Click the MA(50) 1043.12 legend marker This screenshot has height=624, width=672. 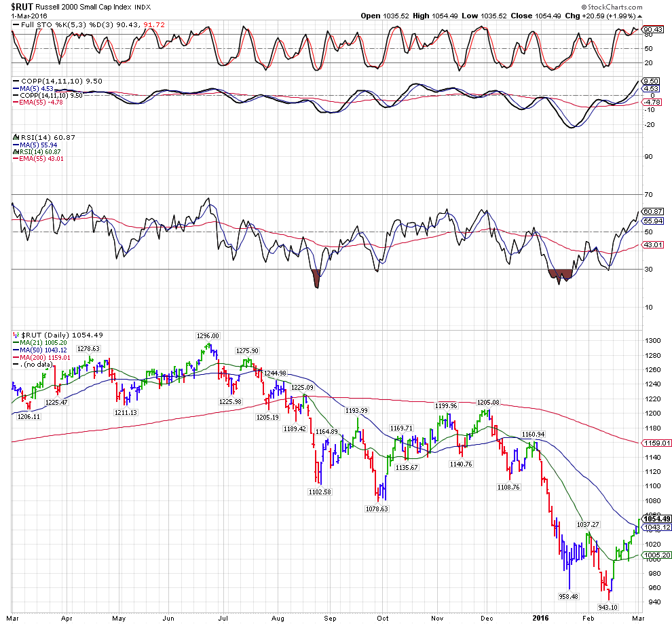(x=16, y=350)
